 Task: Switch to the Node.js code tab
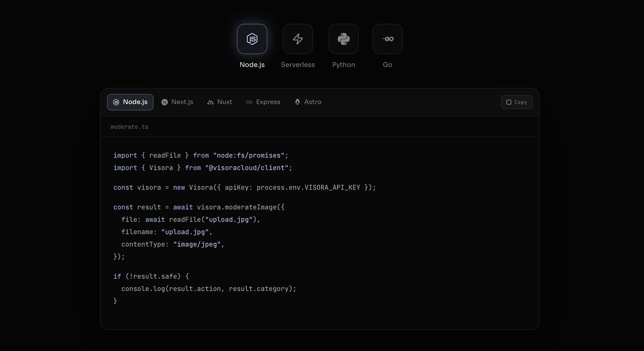tap(130, 102)
